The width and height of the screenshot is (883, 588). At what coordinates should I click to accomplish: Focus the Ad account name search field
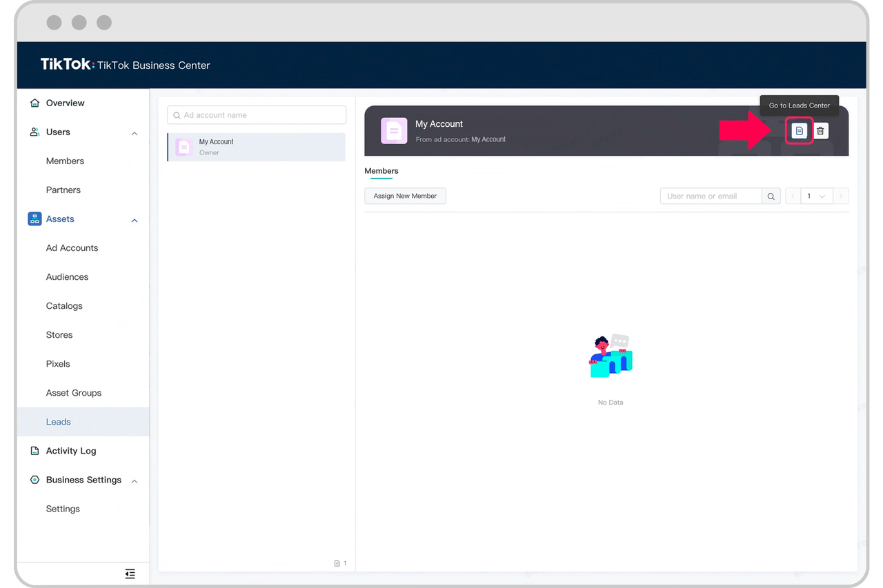point(257,115)
